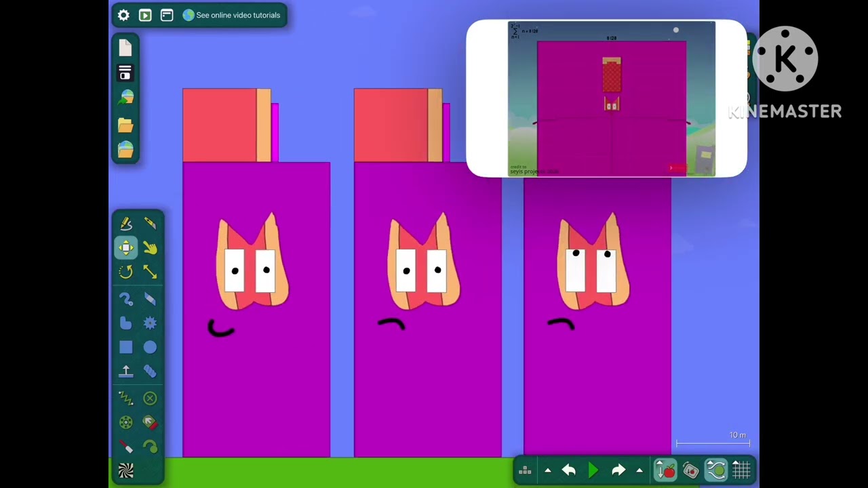The width and height of the screenshot is (868, 488).
Task: Create a new scene file
Action: (x=125, y=47)
